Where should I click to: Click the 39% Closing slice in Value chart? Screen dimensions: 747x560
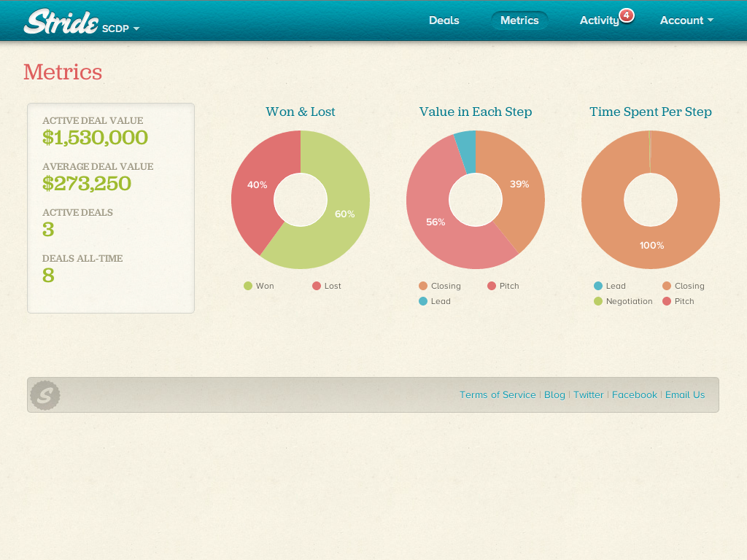pos(519,184)
